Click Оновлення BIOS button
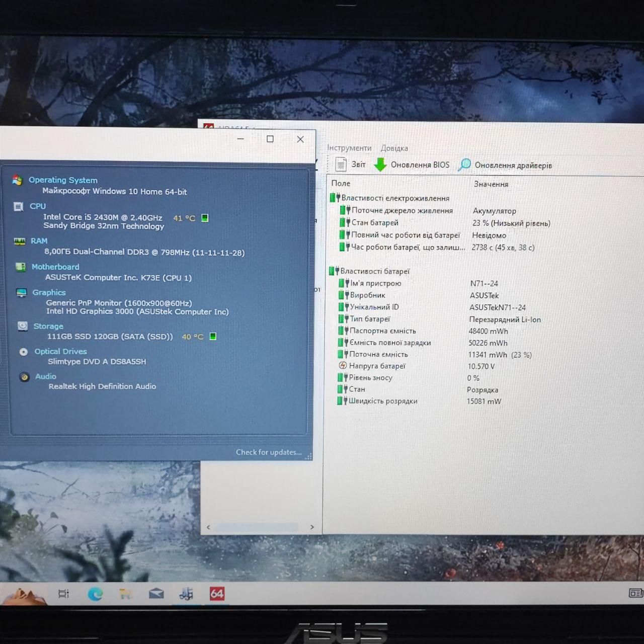644x644 pixels. click(412, 165)
